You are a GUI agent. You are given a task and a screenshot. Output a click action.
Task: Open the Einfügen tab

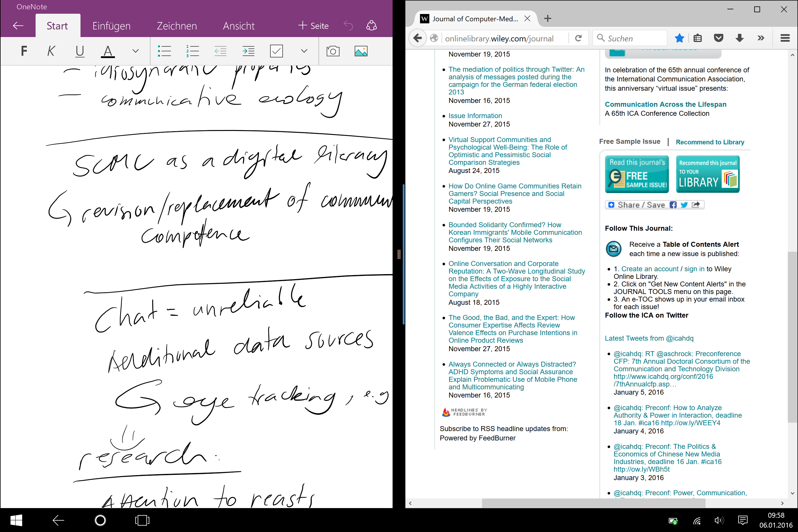click(111, 26)
